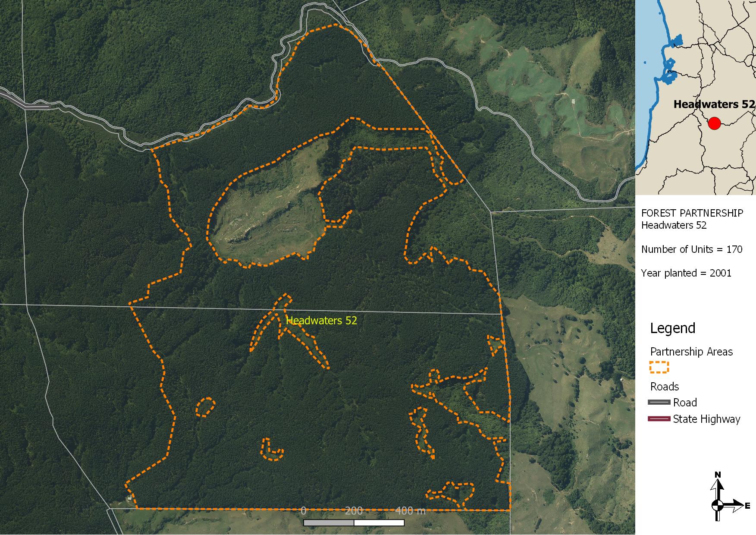Click the white segment of the scale bar

click(x=379, y=523)
